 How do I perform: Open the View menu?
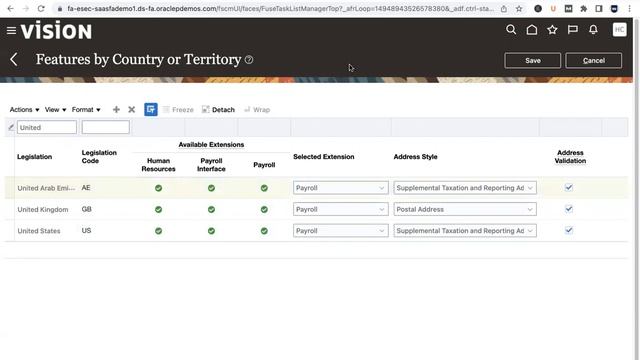click(x=55, y=109)
